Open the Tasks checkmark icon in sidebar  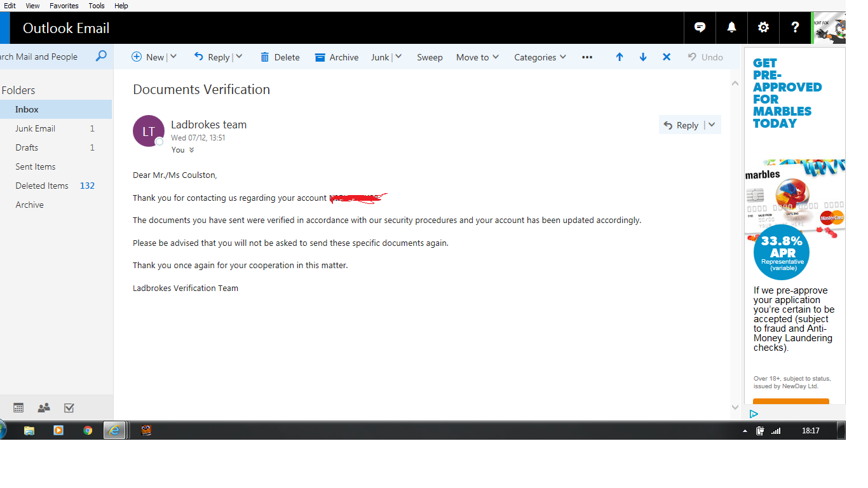click(69, 408)
